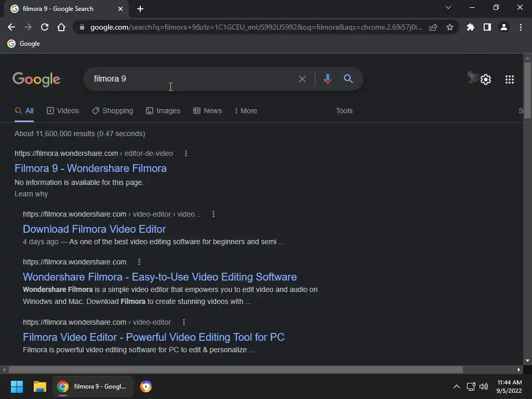
Task: Open options menu for the last video-editor result
Action: tap(184, 322)
